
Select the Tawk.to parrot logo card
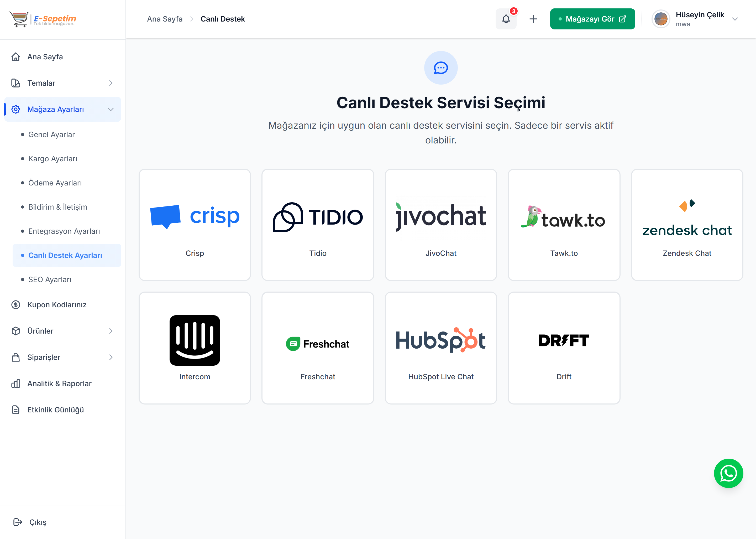564,225
